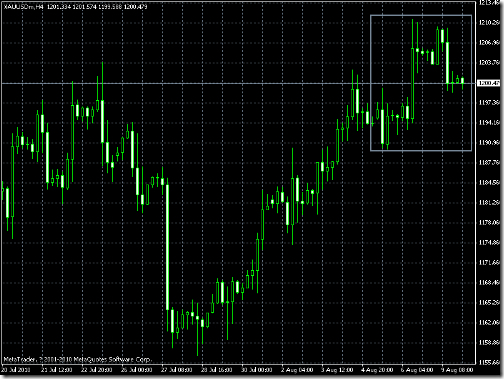Click the 2 Aug 04:00 time label
504x379 pixels.
[297, 370]
